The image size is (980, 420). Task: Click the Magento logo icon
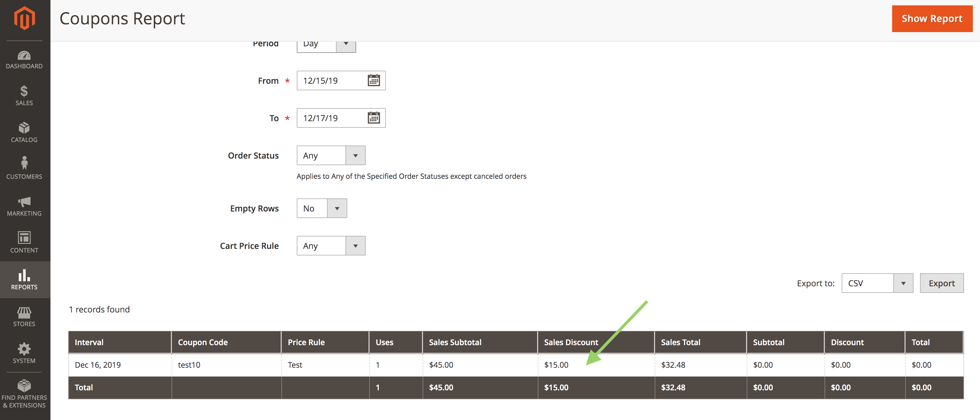click(x=24, y=18)
